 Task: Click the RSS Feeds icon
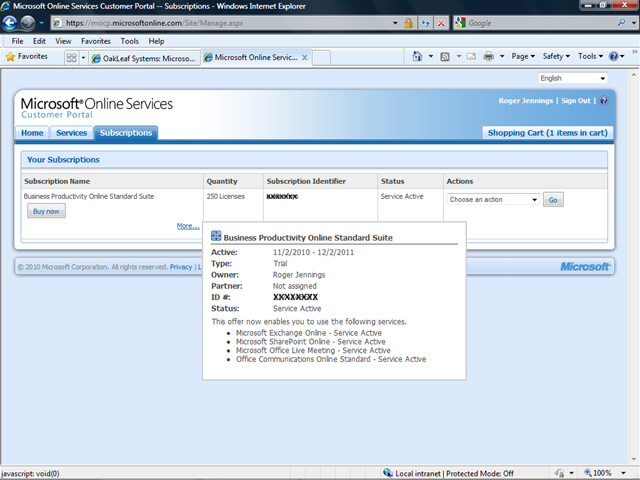tap(445, 57)
